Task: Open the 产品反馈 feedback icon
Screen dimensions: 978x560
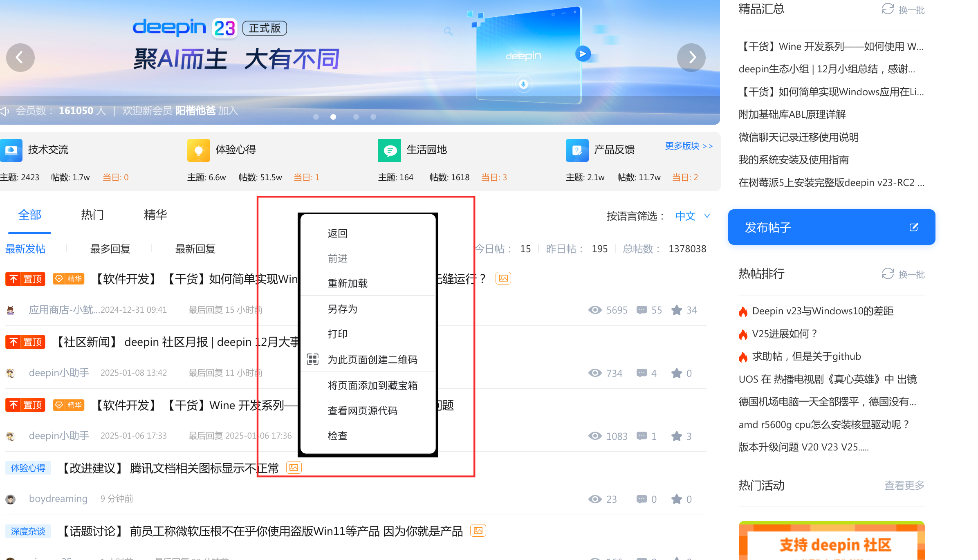Action: tap(577, 150)
